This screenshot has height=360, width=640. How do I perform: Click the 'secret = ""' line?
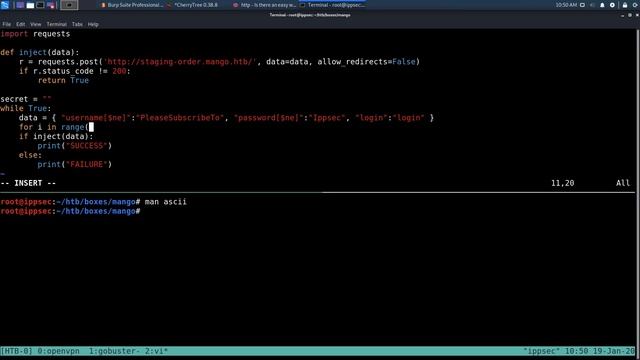point(26,99)
